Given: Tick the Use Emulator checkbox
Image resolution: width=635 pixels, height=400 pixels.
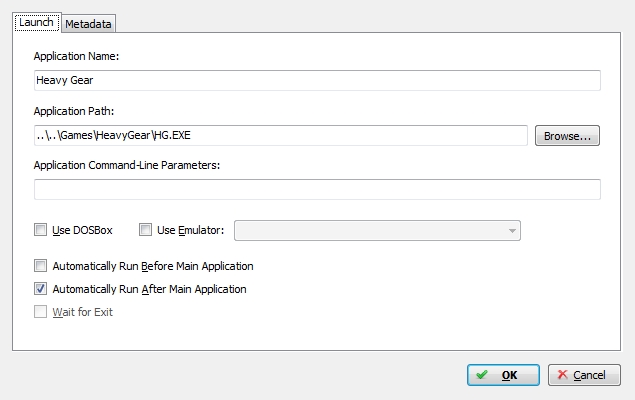Looking at the screenshot, I should [145, 230].
